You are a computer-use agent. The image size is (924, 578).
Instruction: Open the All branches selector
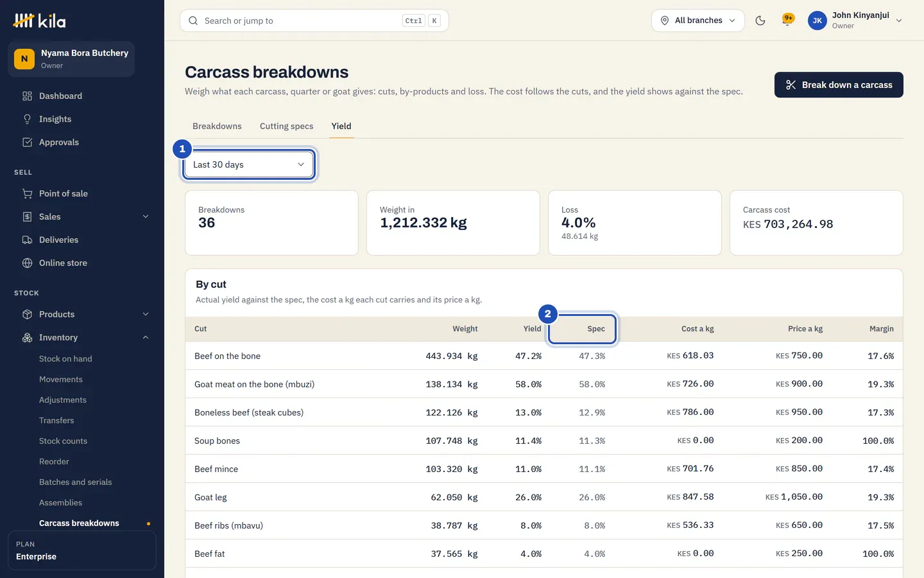coord(698,21)
